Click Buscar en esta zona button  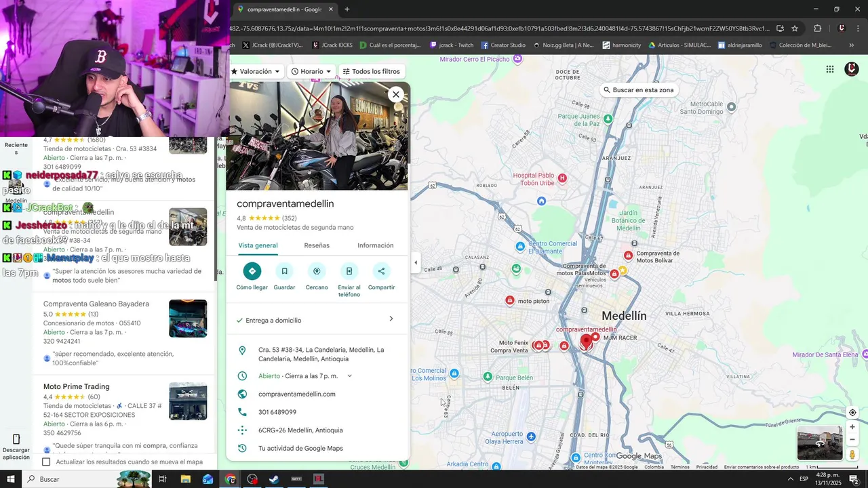[638, 90]
